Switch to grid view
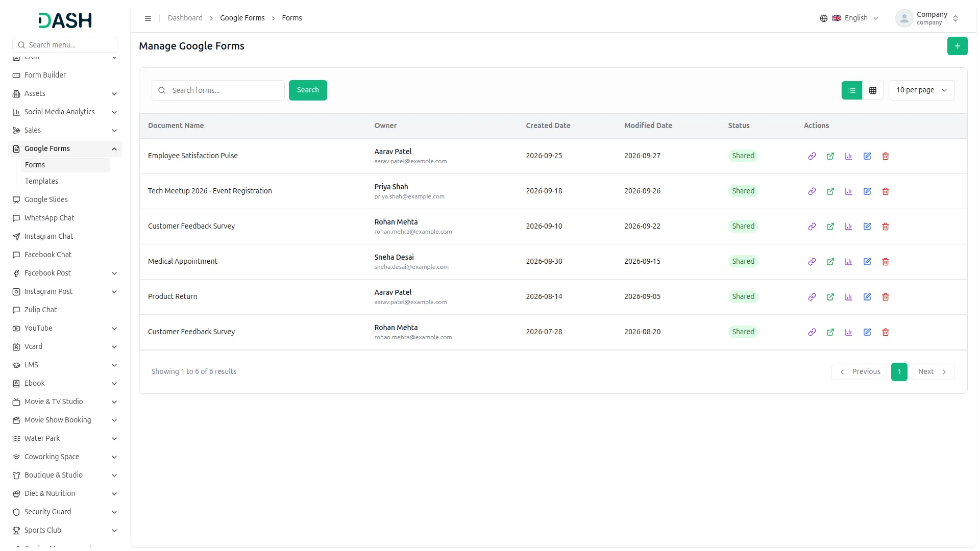This screenshot has width=980, height=551. click(x=872, y=90)
